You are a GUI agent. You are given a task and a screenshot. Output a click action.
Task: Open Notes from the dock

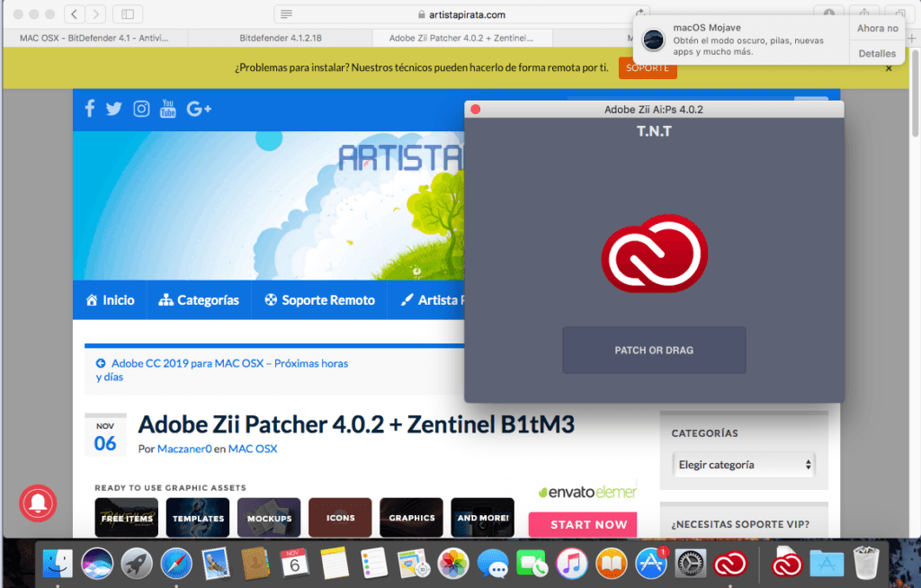(x=335, y=564)
